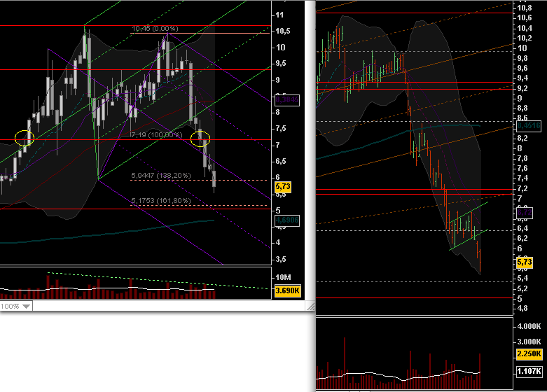Select the 5,9447 (138,20%) Fibonacci label
The width and height of the screenshot is (547, 392).
161,176
